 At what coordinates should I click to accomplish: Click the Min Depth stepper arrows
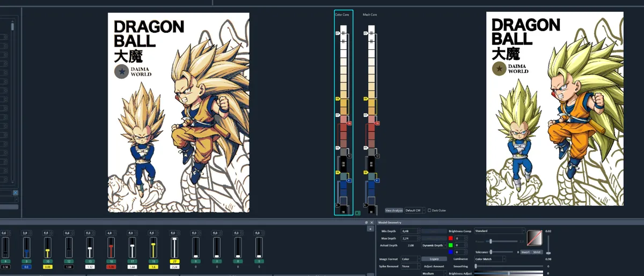419,231
